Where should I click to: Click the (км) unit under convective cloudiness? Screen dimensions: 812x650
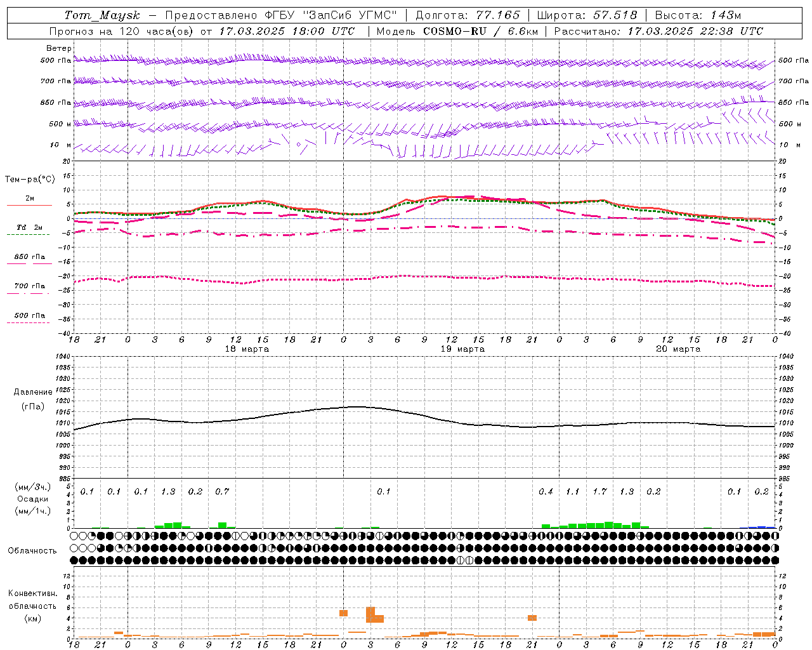coord(33,618)
